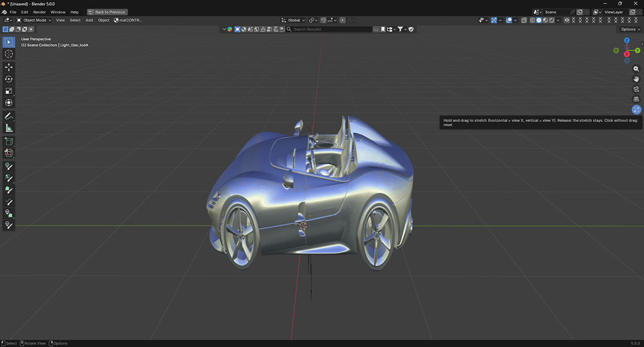
Task: Switch to solid viewport shading
Action: click(539, 20)
